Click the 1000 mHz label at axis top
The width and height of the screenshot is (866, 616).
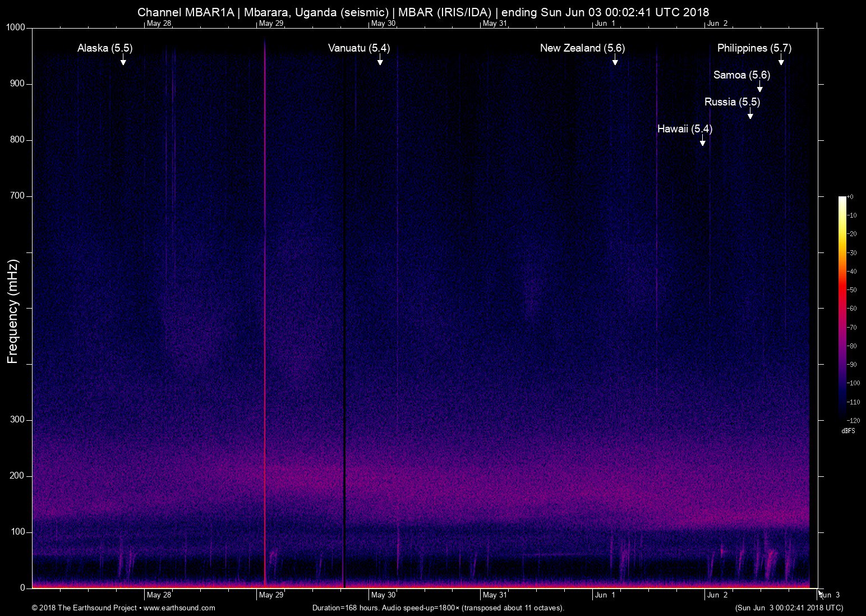click(x=15, y=27)
